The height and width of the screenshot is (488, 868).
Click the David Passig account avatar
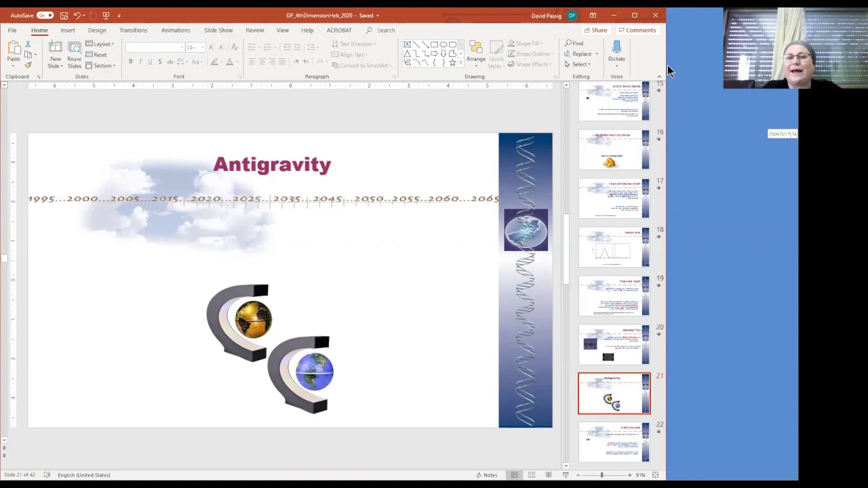(x=572, y=15)
